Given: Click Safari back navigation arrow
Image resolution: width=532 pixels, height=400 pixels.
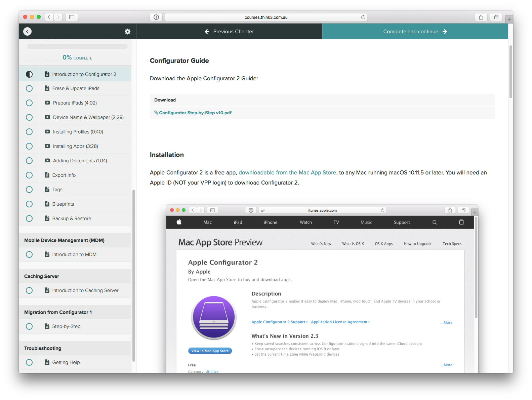Looking at the screenshot, I should pos(49,17).
